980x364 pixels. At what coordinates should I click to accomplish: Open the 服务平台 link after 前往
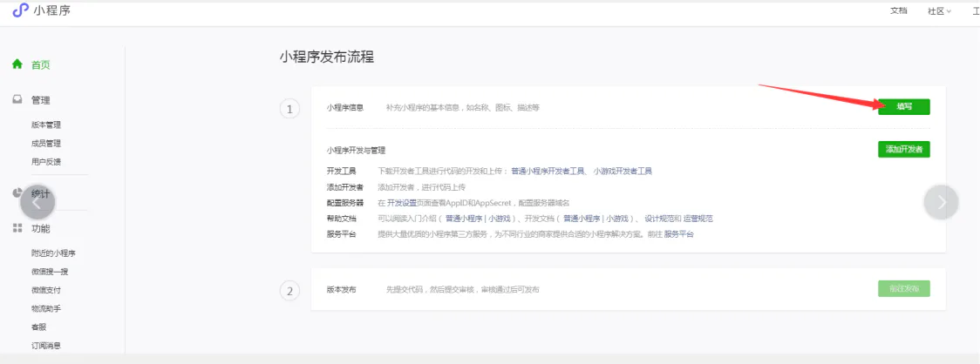pyautogui.click(x=678, y=235)
